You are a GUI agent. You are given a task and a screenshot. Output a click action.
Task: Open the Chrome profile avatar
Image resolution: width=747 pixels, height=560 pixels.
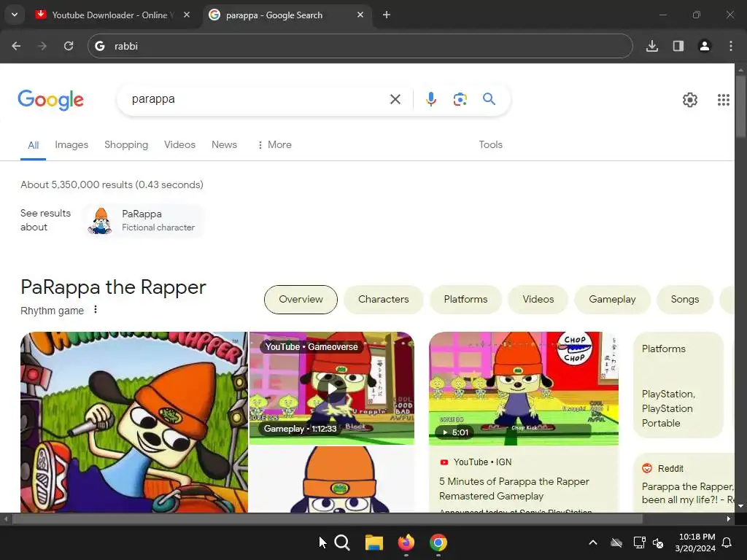[705, 46]
